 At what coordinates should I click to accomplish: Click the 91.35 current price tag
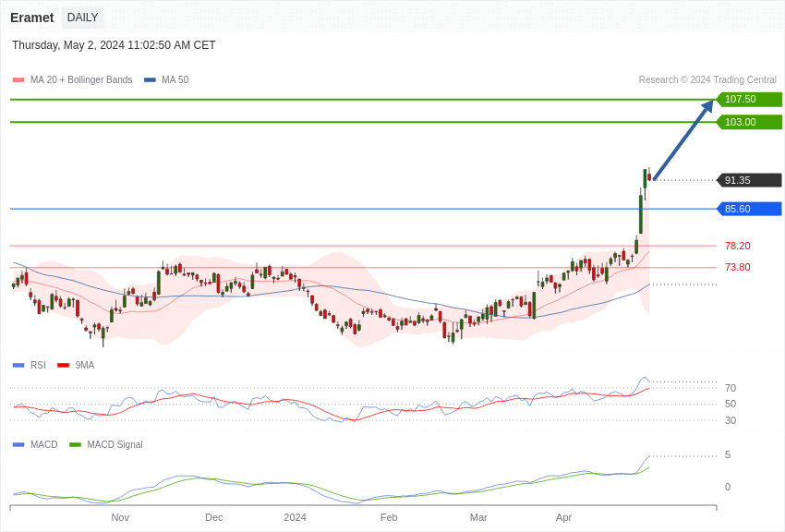click(x=749, y=180)
